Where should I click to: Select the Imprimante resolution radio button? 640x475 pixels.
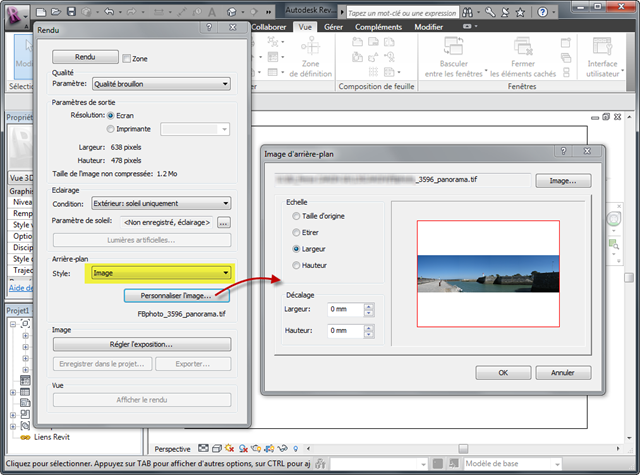110,129
